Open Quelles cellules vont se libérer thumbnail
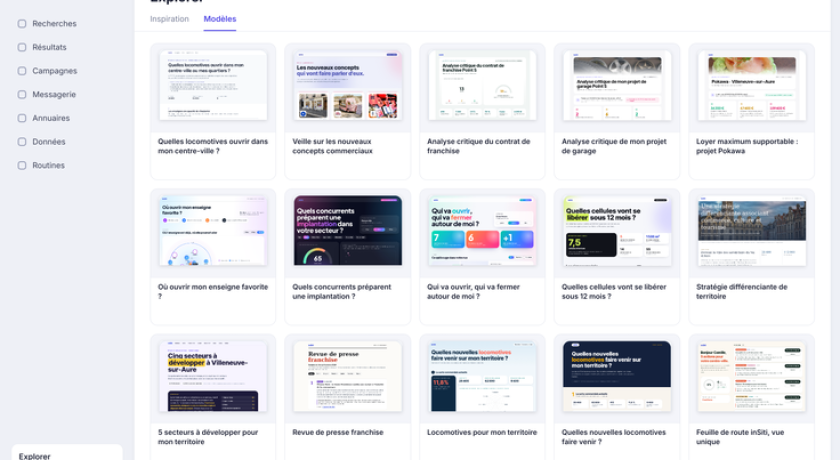Image resolution: width=840 pixels, height=460 pixels. point(617,230)
